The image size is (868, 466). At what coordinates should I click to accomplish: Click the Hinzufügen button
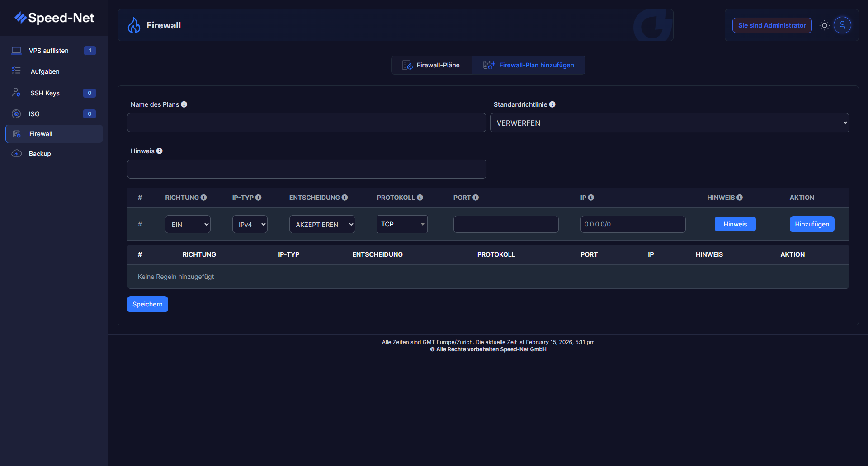812,224
